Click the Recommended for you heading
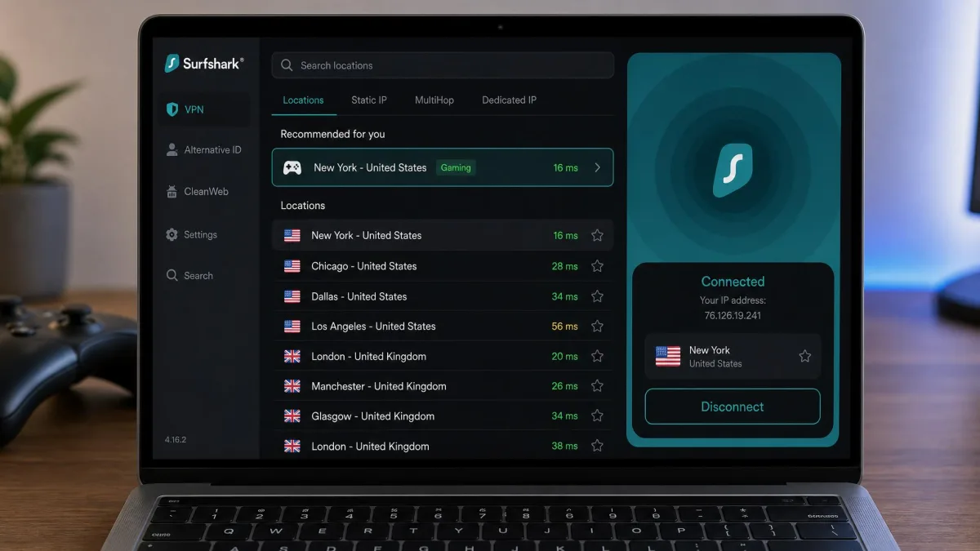980x551 pixels. coord(332,134)
